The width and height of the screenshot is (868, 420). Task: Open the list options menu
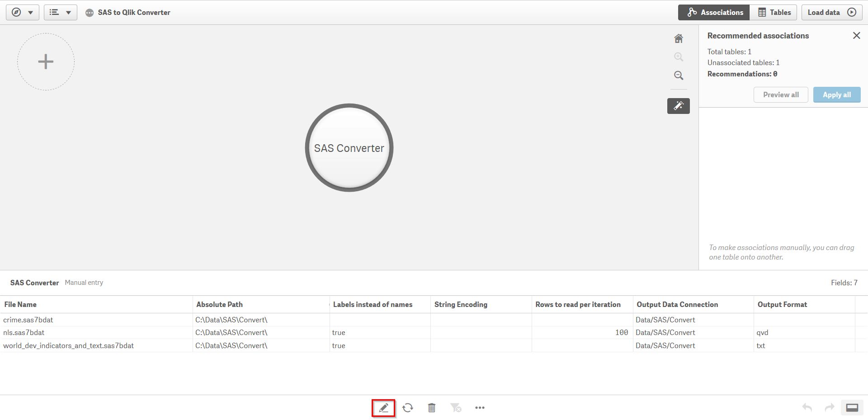pos(61,12)
